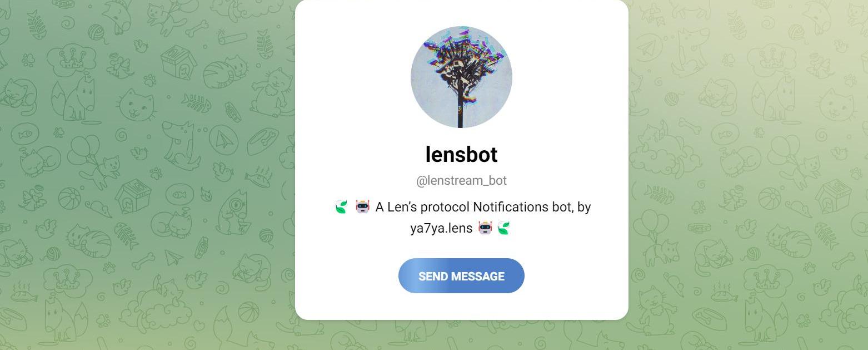
Task: Click the robot emoji before "A Len's"
Action: click(362, 207)
